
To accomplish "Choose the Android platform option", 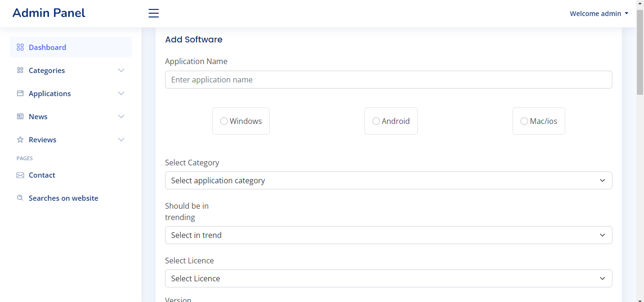I will [376, 121].
